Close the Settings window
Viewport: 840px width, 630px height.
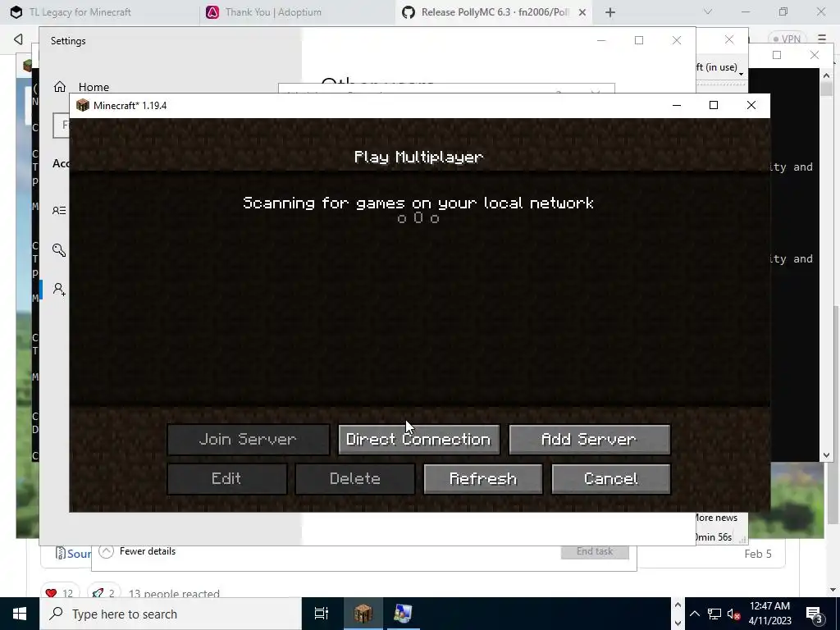tap(677, 41)
